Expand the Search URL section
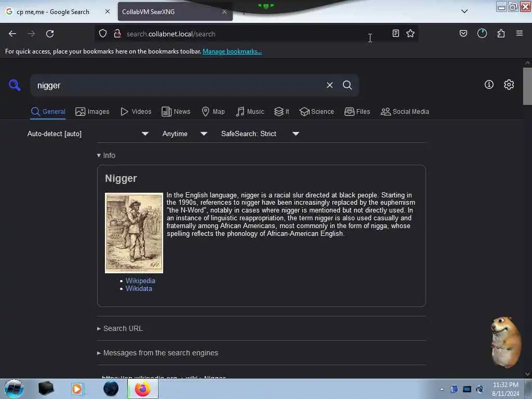Image resolution: width=532 pixels, height=399 pixels. 120,328
